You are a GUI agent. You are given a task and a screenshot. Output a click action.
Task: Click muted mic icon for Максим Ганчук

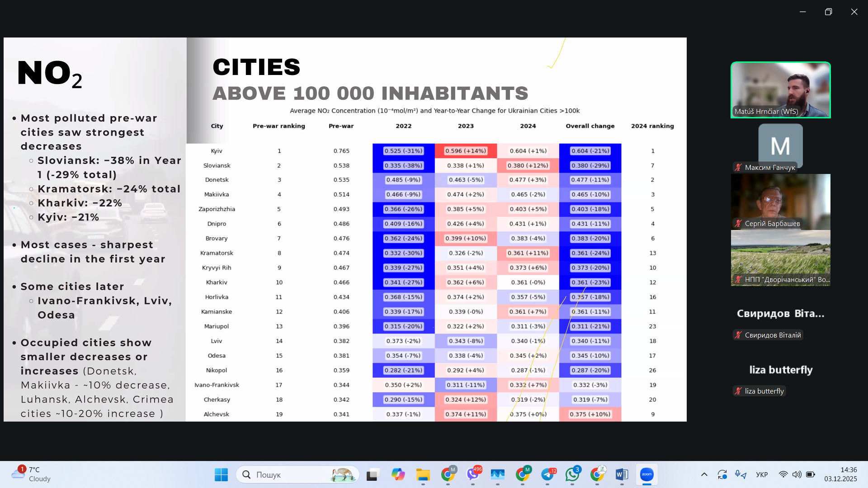click(x=738, y=167)
